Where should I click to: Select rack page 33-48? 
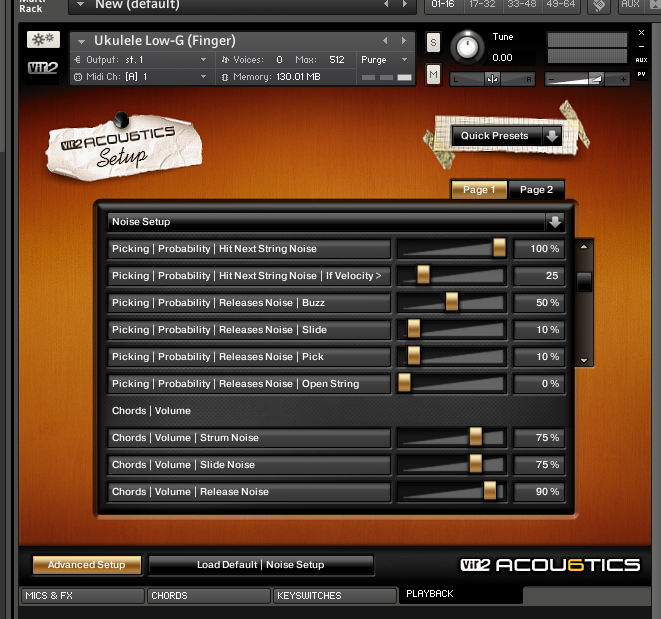521,5
